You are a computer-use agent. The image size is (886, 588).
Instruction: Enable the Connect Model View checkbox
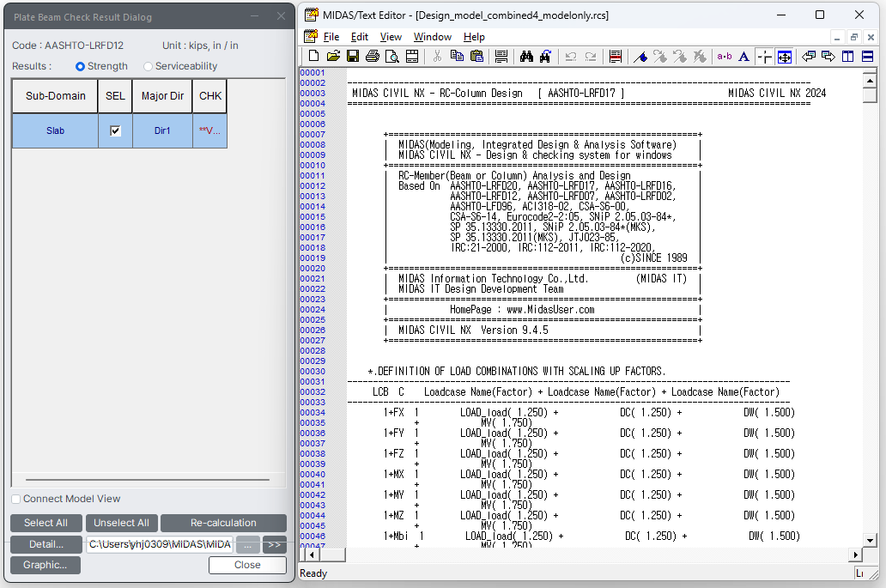click(x=16, y=499)
